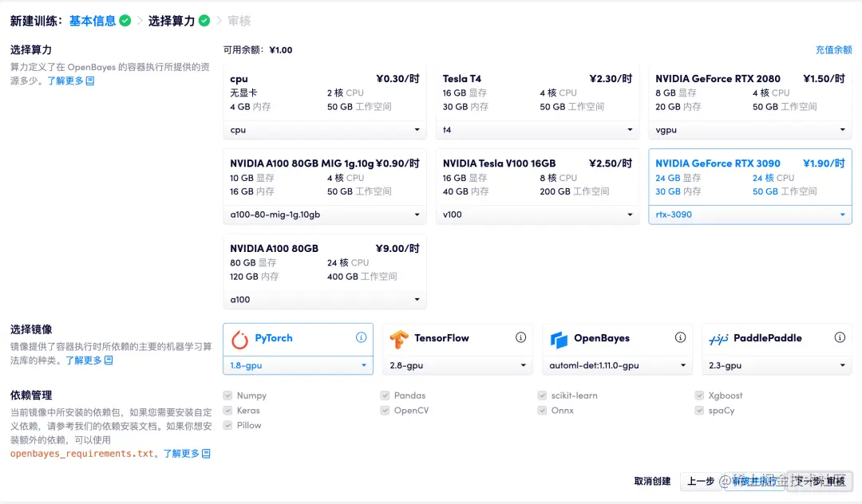862x504 pixels.
Task: Click 取消创建 cancel button
Action: tap(653, 481)
